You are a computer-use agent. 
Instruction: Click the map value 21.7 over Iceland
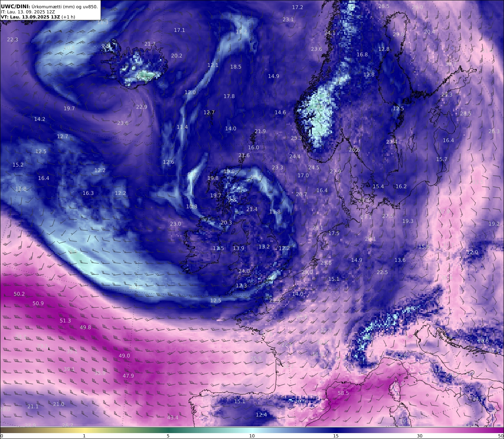pos(150,44)
